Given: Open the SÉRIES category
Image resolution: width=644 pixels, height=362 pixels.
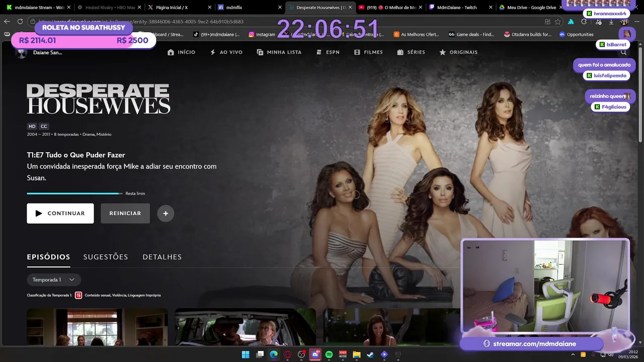Looking at the screenshot, I should coord(411,52).
